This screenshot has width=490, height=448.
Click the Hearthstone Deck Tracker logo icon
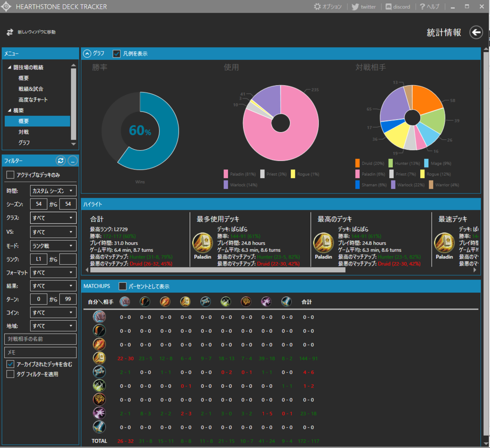click(6, 6)
